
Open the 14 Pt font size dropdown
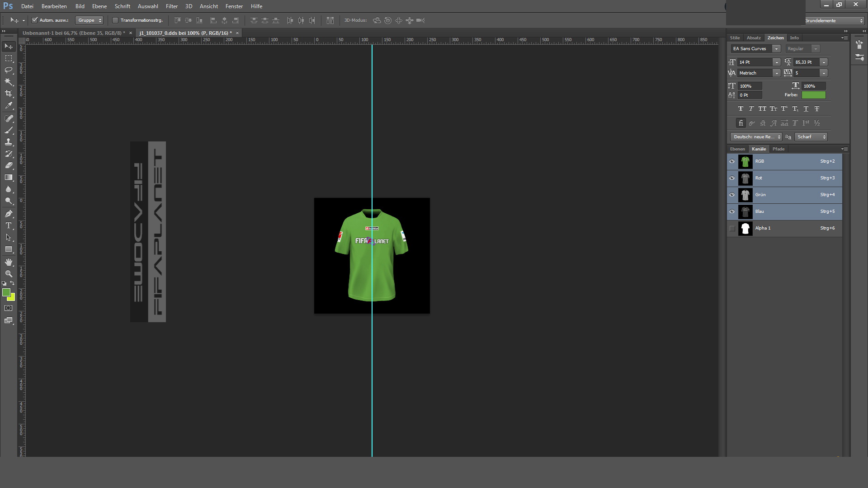coord(776,62)
